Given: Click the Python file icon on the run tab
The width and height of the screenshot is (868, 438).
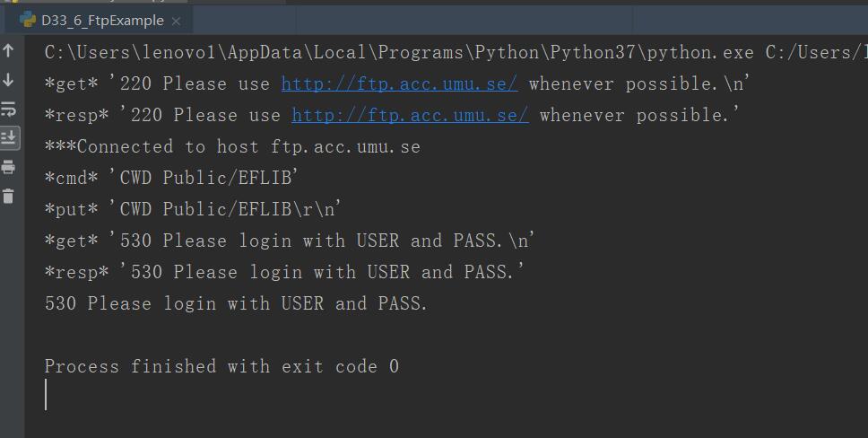Looking at the screenshot, I should pyautogui.click(x=28, y=20).
